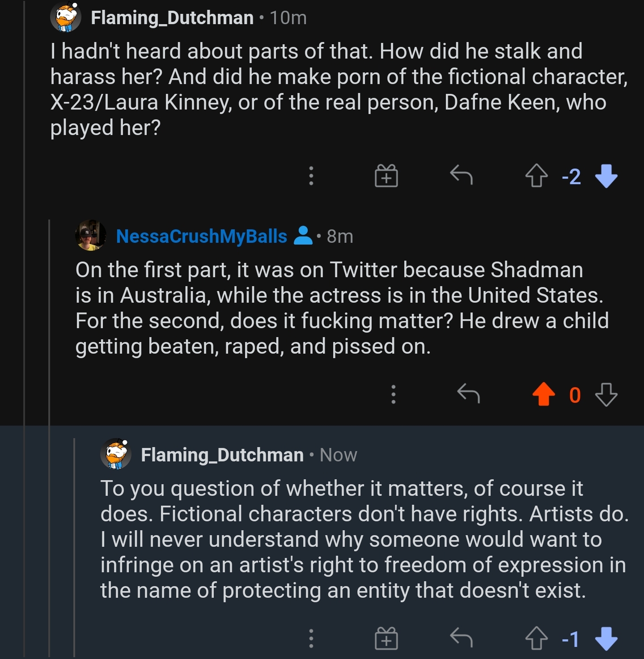The width and height of the screenshot is (644, 659).
Task: Click the blue user badge next to NessaCrushMyBalls
Action: 303,236
